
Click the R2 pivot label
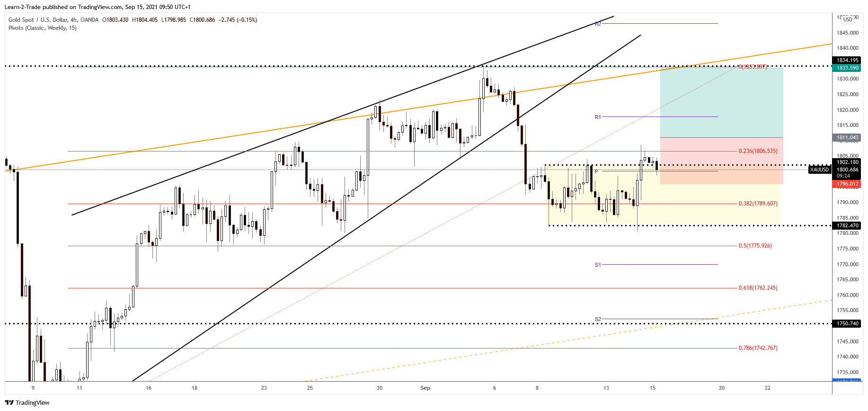point(598,24)
